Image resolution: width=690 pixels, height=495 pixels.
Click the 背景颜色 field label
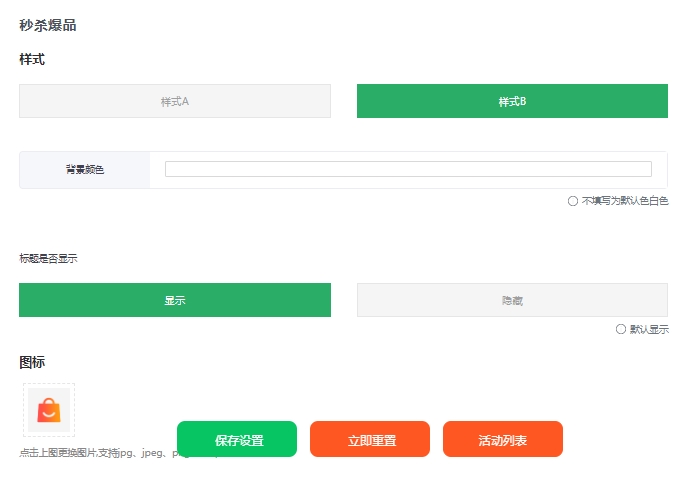tap(85, 170)
